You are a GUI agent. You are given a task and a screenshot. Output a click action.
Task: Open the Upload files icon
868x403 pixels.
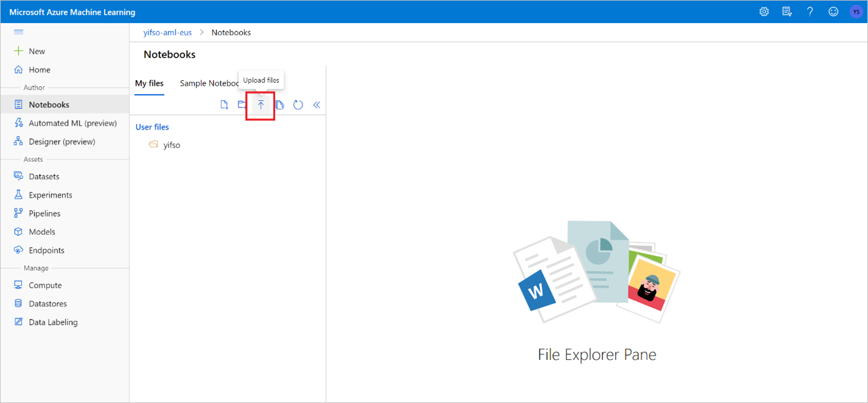pyautogui.click(x=260, y=105)
